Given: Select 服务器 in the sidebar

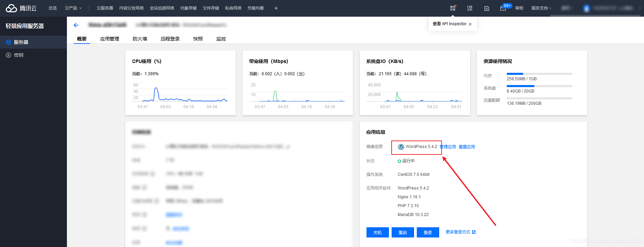Looking at the screenshot, I should (33, 42).
